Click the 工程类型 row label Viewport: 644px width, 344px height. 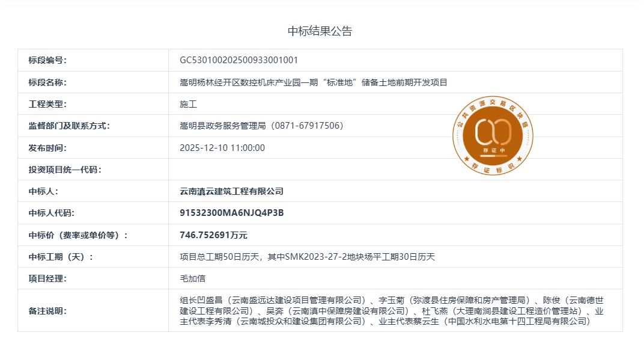[47, 104]
